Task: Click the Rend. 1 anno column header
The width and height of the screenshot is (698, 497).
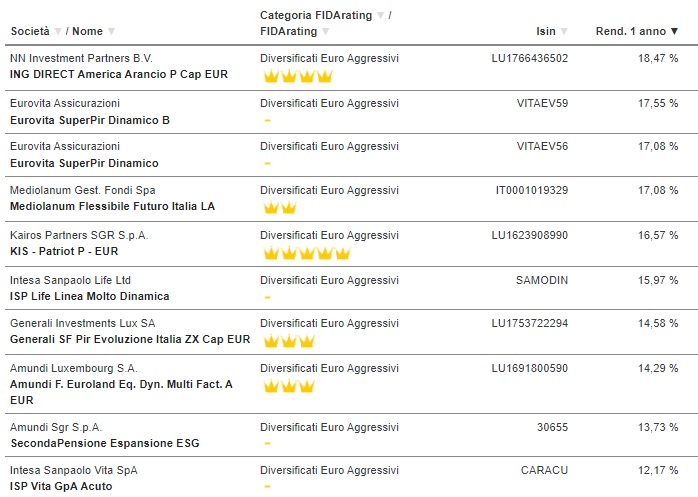Action: click(x=631, y=32)
